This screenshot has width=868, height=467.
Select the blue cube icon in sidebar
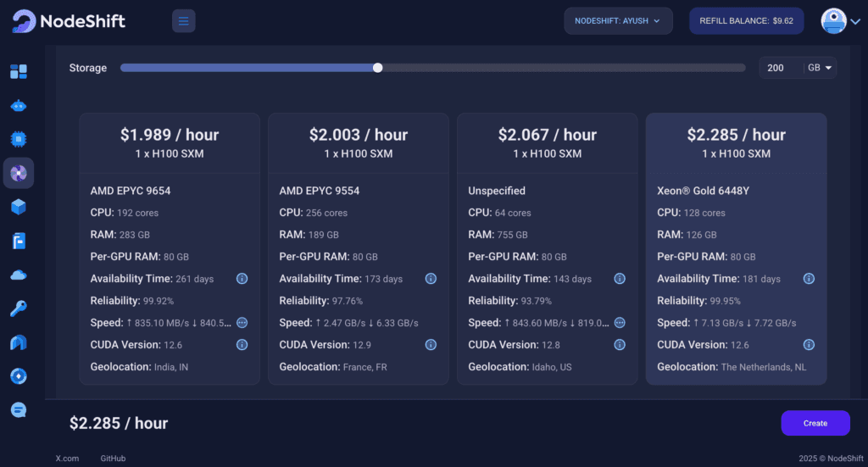coord(19,207)
